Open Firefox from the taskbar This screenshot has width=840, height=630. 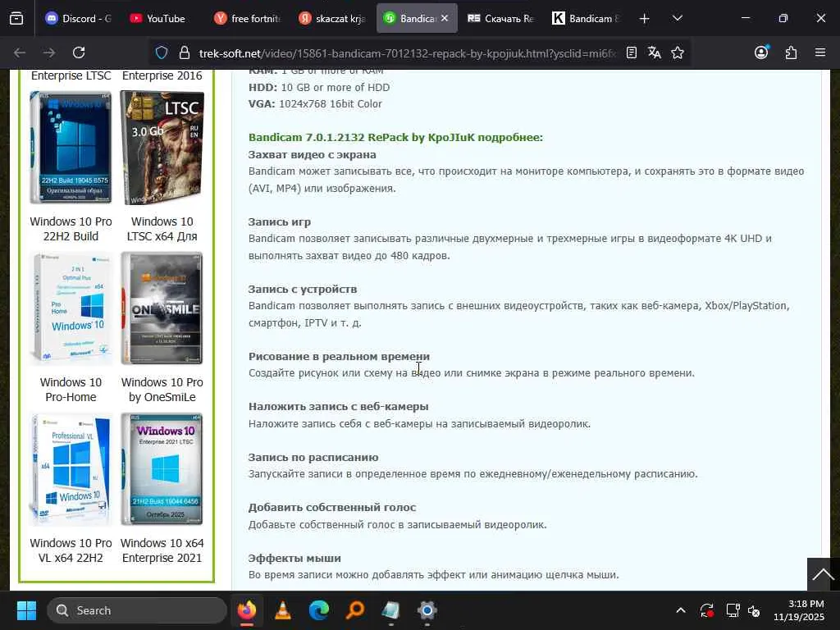pyautogui.click(x=246, y=610)
